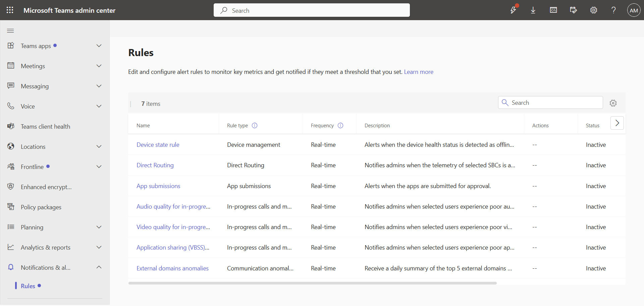
Task: Click the Status column header
Action: [593, 126]
